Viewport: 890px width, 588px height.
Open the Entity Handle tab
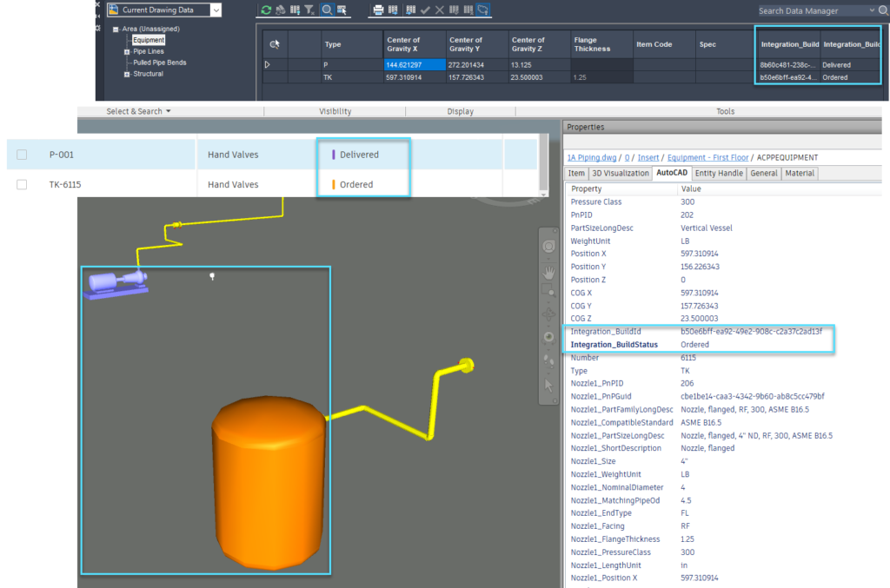[719, 174]
